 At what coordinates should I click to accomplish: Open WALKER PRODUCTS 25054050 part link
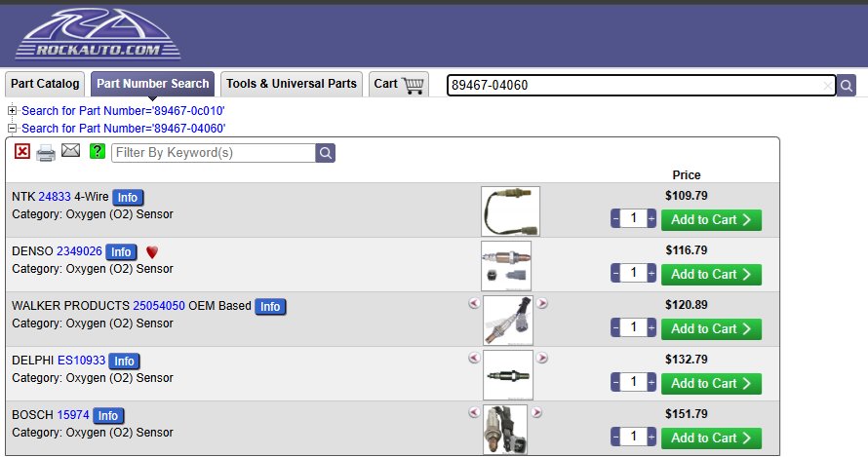pos(159,306)
